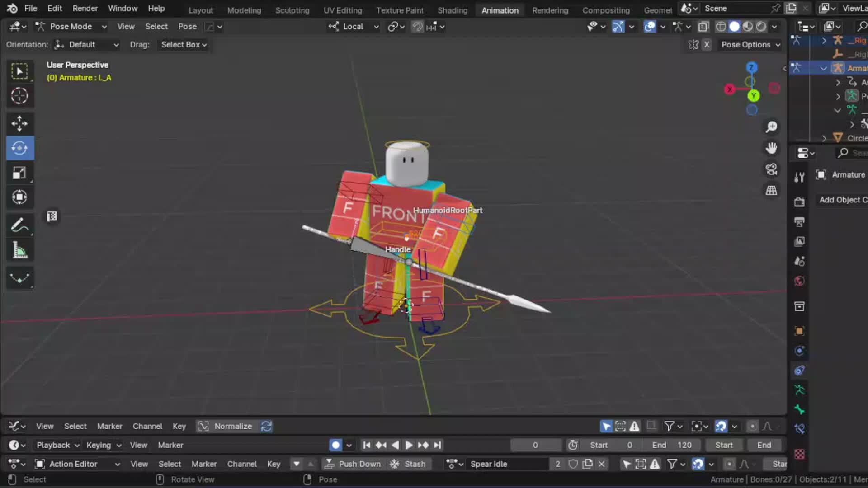Expand the Pose Options dropdown
Screen dimensions: 868x488
coord(750,45)
